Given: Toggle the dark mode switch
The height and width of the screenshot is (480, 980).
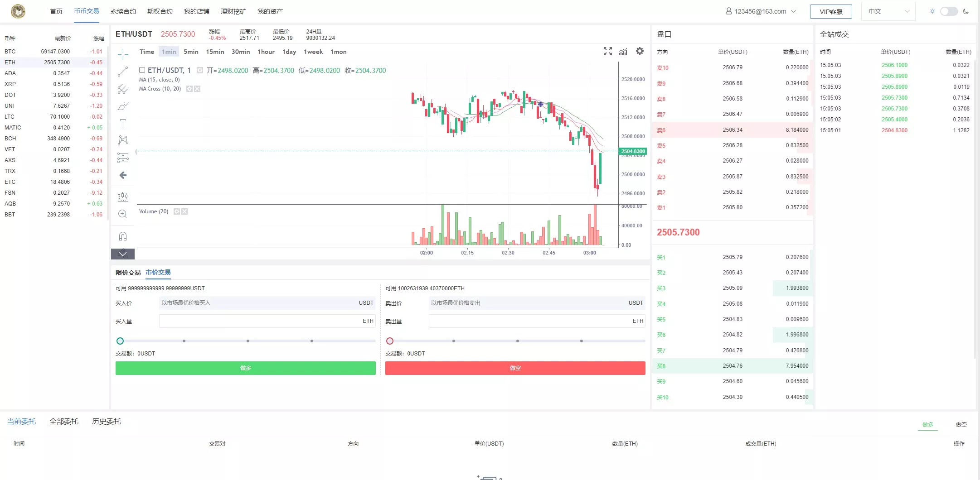Looking at the screenshot, I should coord(949,11).
